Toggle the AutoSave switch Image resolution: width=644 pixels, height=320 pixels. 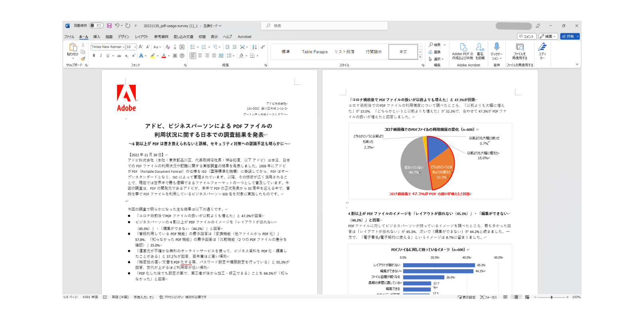pos(96,26)
